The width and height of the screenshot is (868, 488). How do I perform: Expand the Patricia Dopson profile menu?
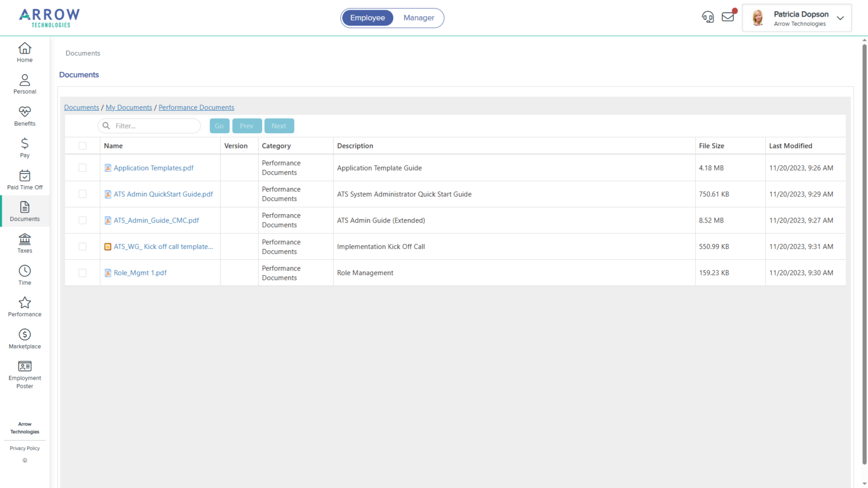[x=840, y=18]
